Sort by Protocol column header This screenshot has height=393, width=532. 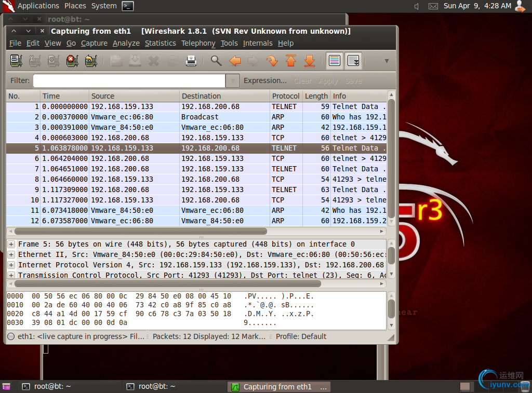286,96
